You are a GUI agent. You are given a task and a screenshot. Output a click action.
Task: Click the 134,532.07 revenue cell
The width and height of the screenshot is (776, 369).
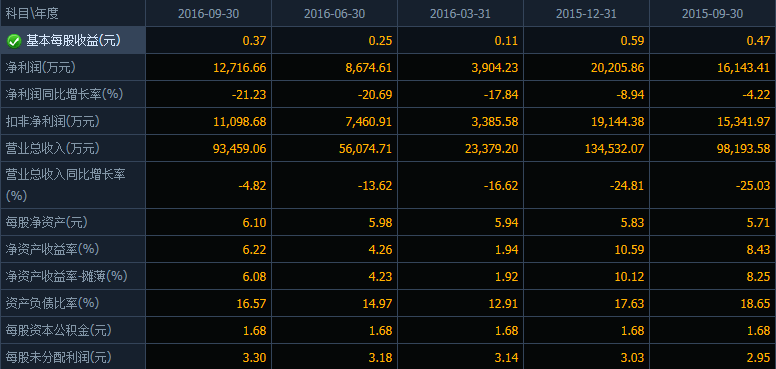click(x=614, y=148)
